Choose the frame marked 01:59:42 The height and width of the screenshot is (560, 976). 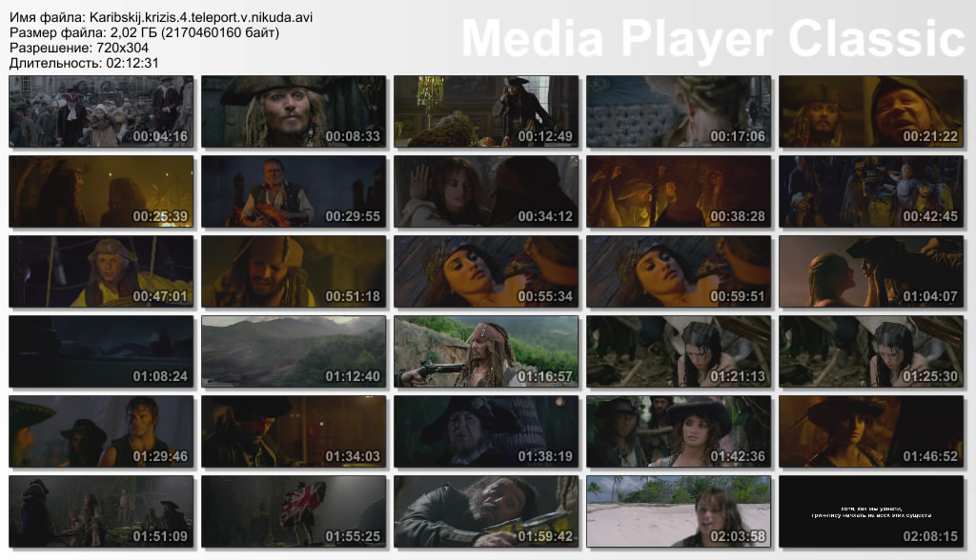486,511
